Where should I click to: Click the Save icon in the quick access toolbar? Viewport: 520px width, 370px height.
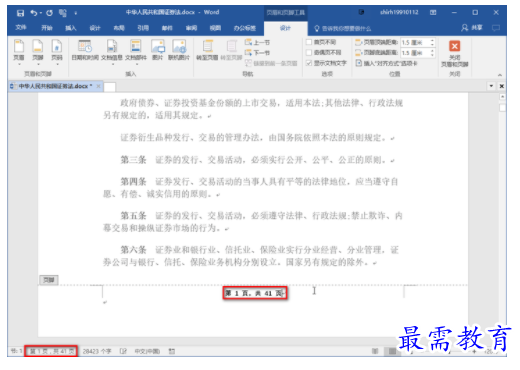pyautogui.click(x=20, y=13)
